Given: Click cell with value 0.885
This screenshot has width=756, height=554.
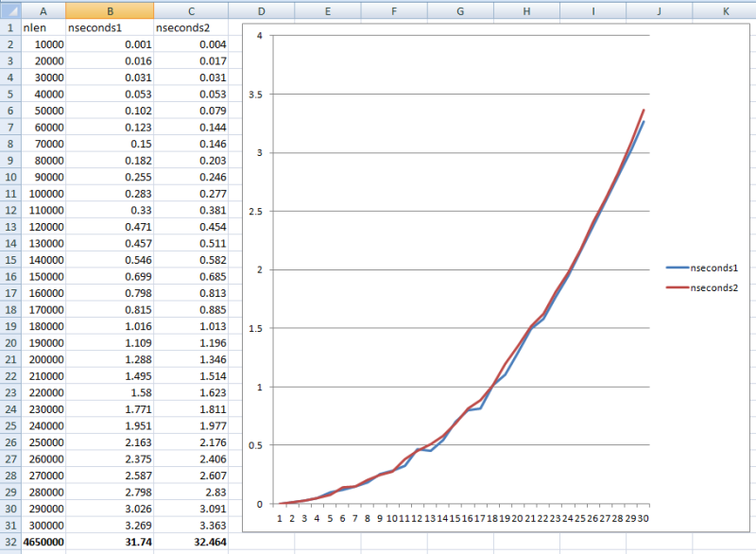Looking at the screenshot, I should [x=191, y=309].
